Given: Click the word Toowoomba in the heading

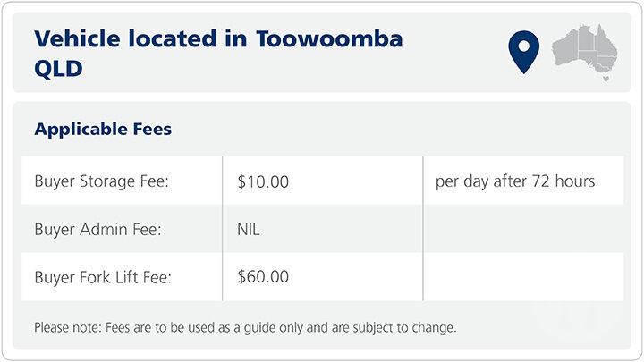Looking at the screenshot, I should [329, 39].
